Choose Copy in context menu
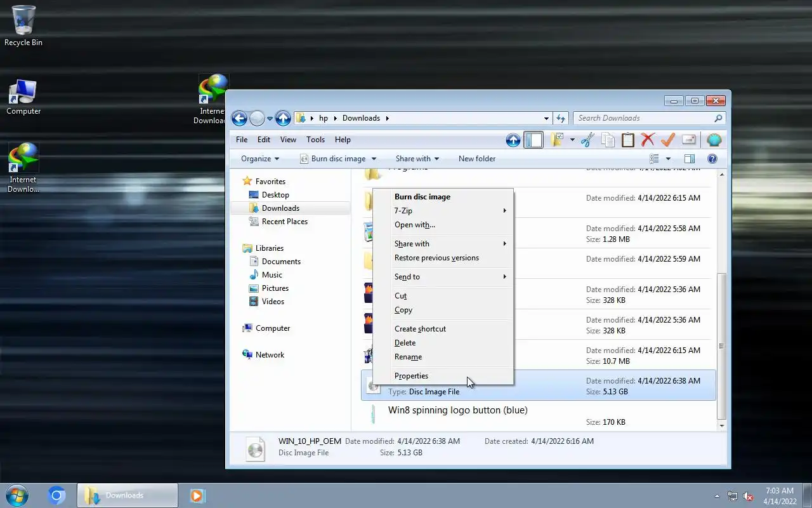 443,310
